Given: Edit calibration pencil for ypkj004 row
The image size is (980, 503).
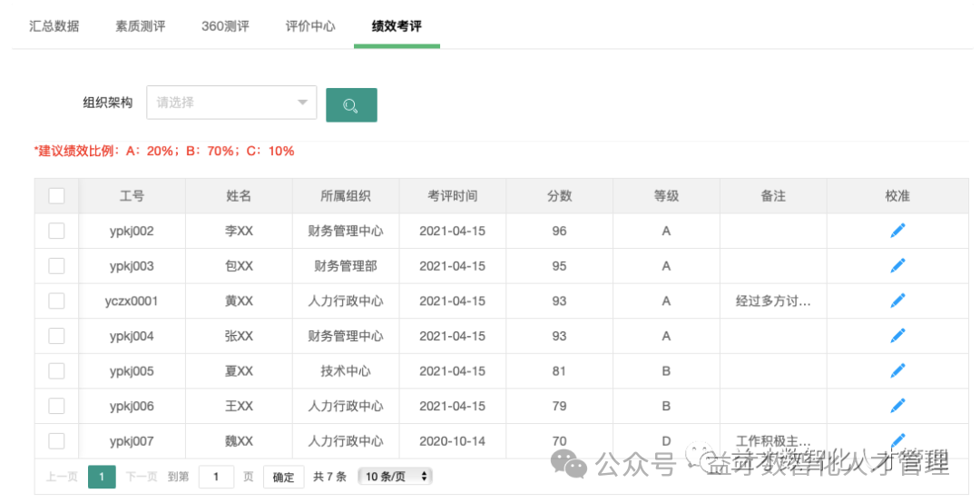Looking at the screenshot, I should tap(897, 336).
